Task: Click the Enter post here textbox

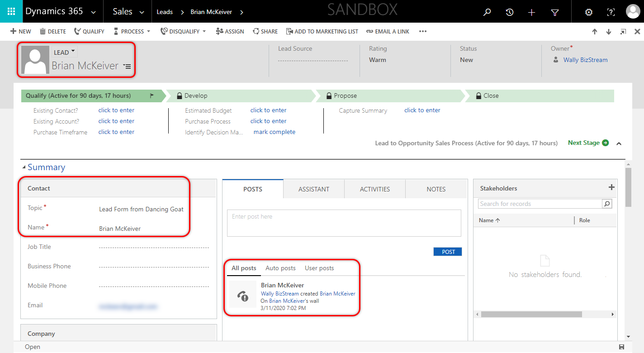Action: (344, 223)
